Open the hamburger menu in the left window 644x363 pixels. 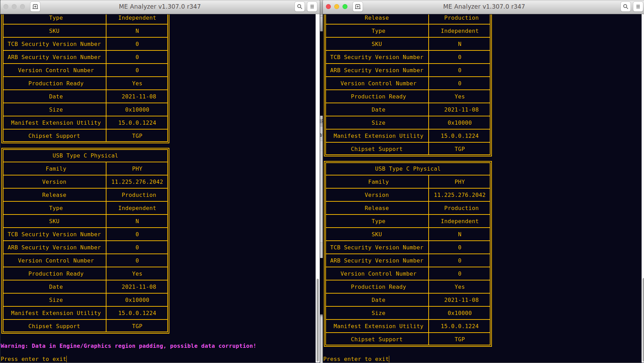312,7
